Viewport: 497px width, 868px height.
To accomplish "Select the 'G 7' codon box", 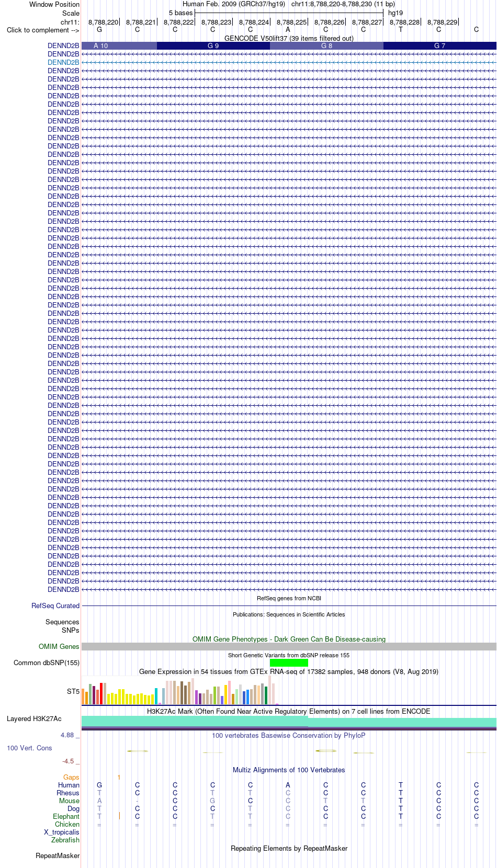I will tap(440, 46).
